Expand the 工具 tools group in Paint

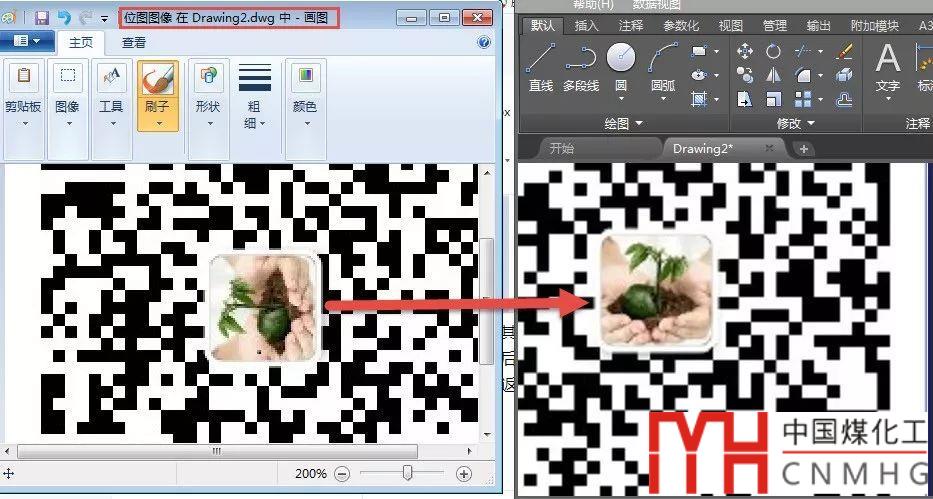click(x=112, y=109)
